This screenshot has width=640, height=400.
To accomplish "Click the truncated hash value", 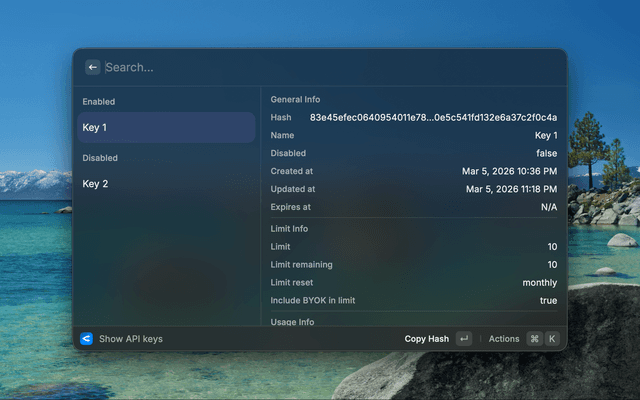I will click(433, 118).
